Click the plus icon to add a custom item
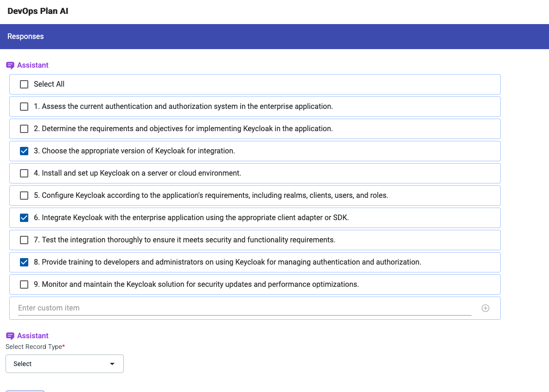The height and width of the screenshot is (392, 549). tap(485, 308)
